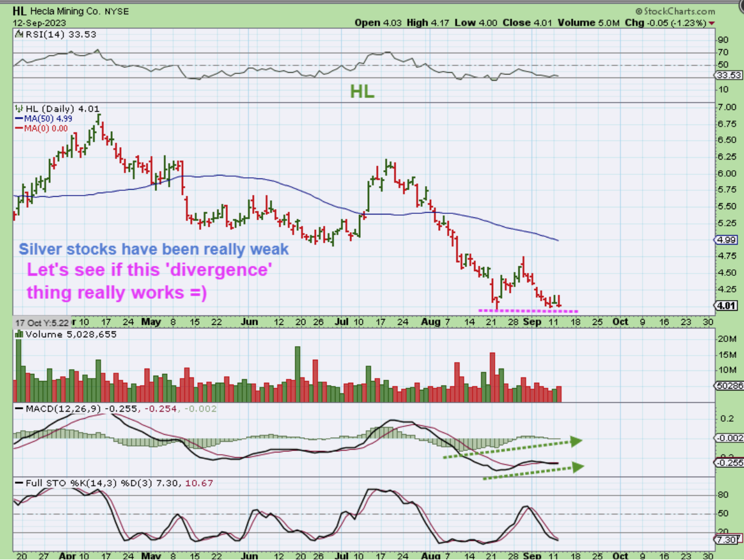Click the 70 level on RSI axis

click(722, 53)
